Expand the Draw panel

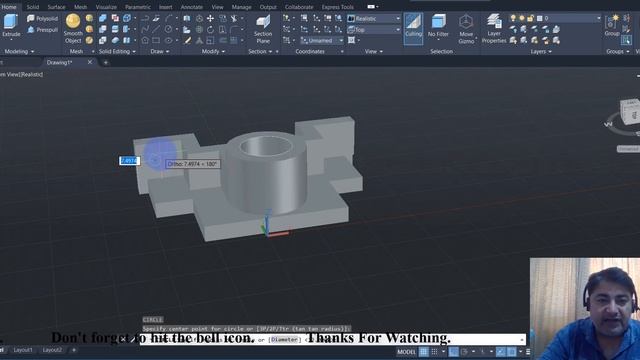[160, 51]
